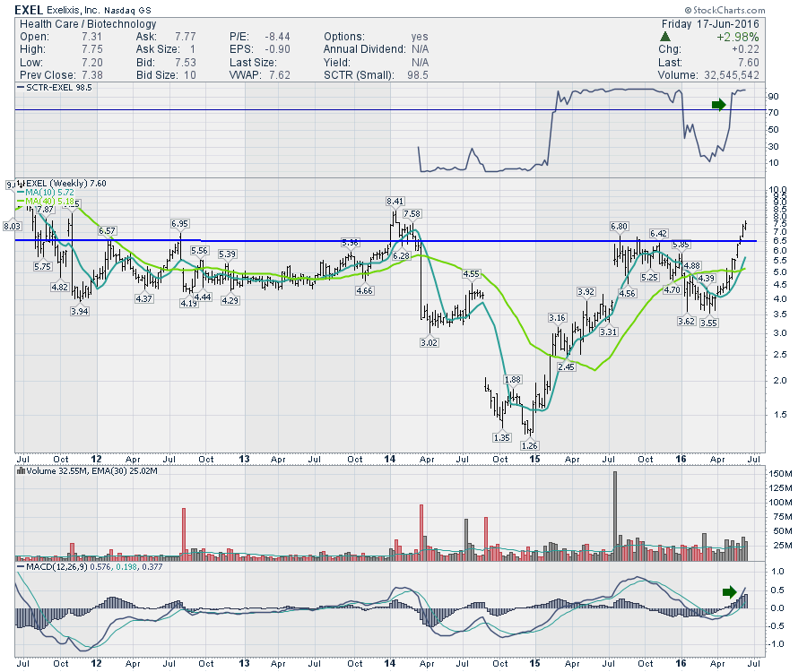
Task: Click the green arrow in SCTR panel
Action: (718, 105)
